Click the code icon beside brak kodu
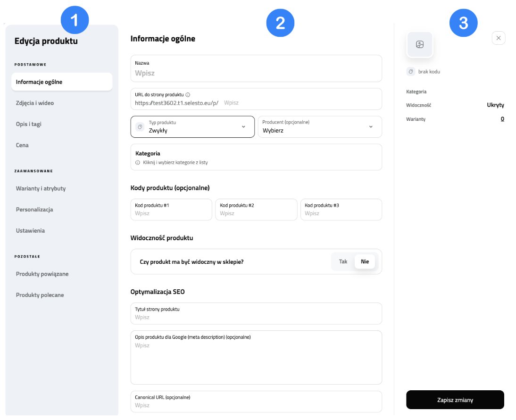Viewport: 516px width, 420px height. coord(411,71)
